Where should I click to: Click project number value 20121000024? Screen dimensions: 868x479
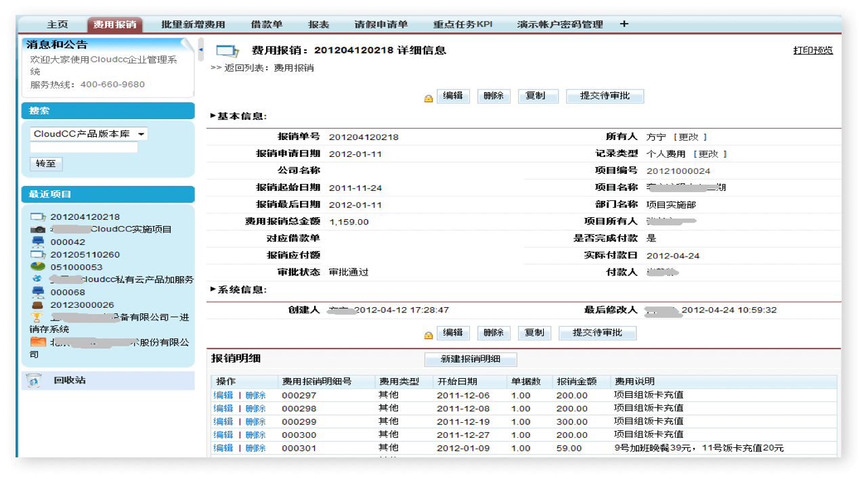click(678, 171)
